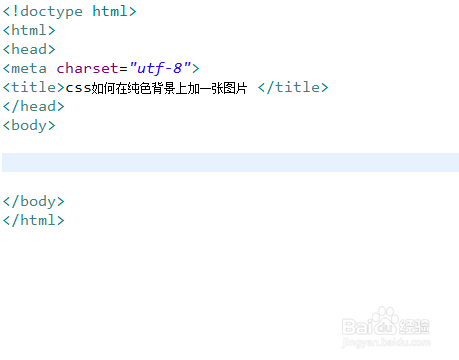Click the opening head tag

[29, 49]
